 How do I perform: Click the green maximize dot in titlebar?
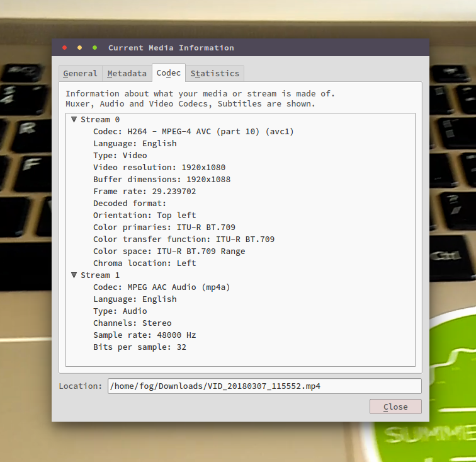95,48
